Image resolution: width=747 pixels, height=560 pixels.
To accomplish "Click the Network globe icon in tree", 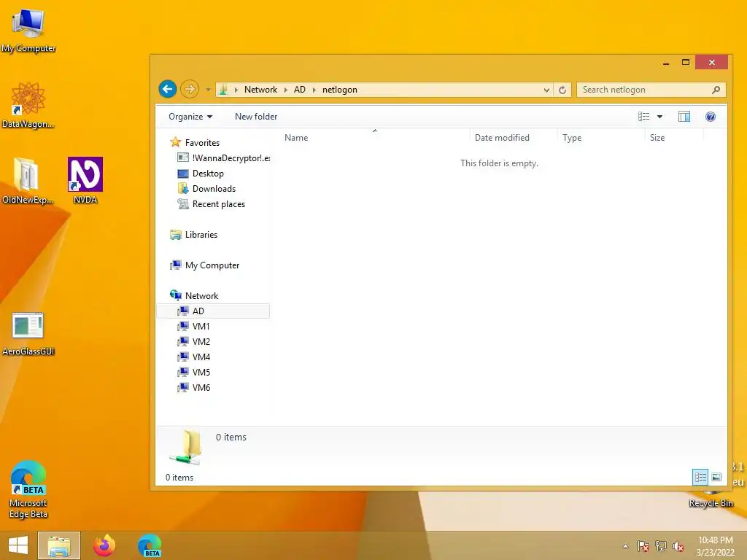I will tap(175, 295).
